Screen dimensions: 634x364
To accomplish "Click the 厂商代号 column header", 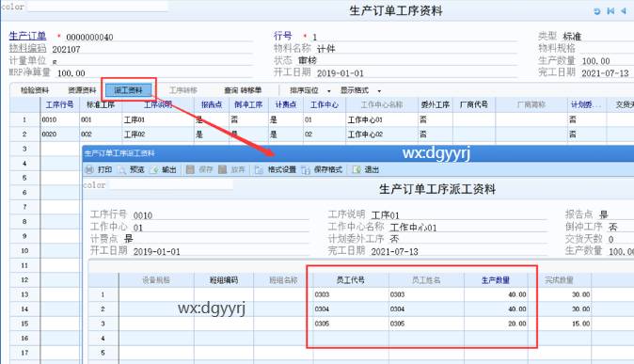I will pyautogui.click(x=474, y=104).
